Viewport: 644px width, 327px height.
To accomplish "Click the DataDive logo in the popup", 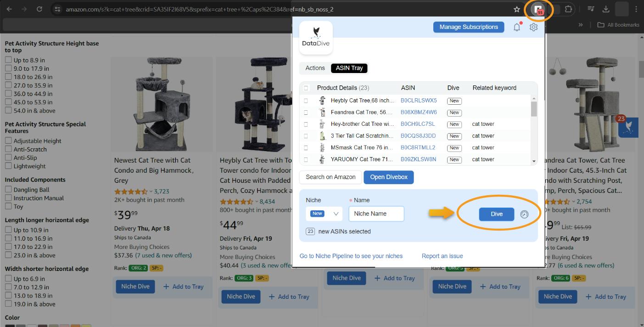I will pyautogui.click(x=316, y=38).
